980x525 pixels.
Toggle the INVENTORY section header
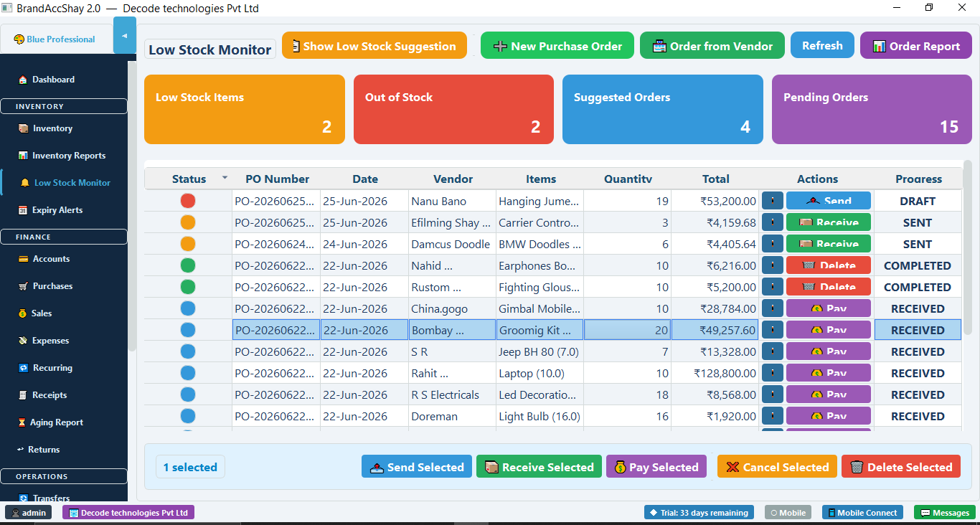(x=64, y=106)
